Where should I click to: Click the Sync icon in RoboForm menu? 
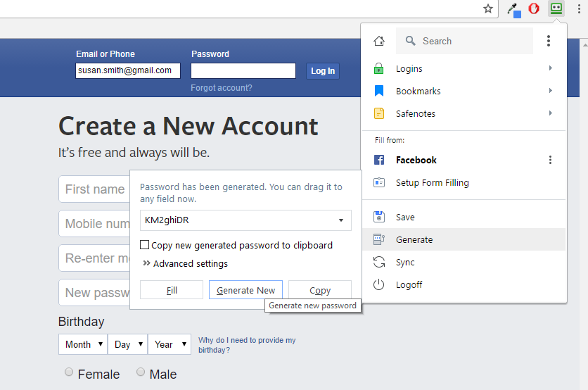[x=379, y=263]
